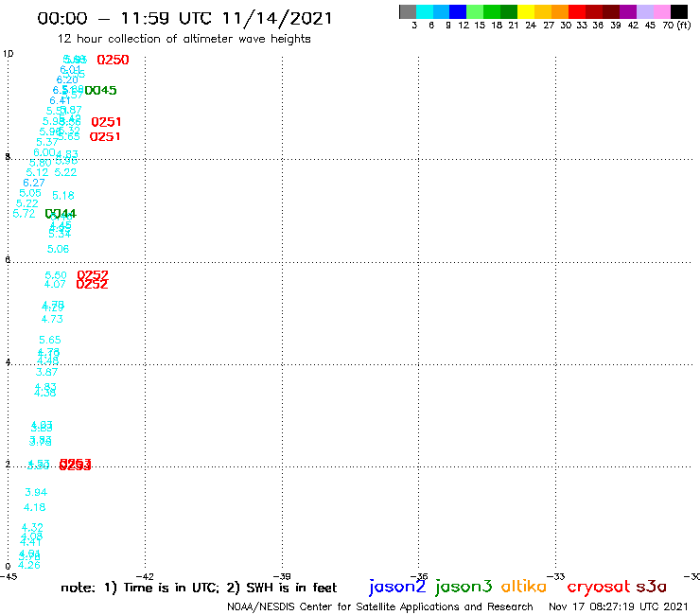Click wave height value '5.80'

pyautogui.click(x=40, y=163)
